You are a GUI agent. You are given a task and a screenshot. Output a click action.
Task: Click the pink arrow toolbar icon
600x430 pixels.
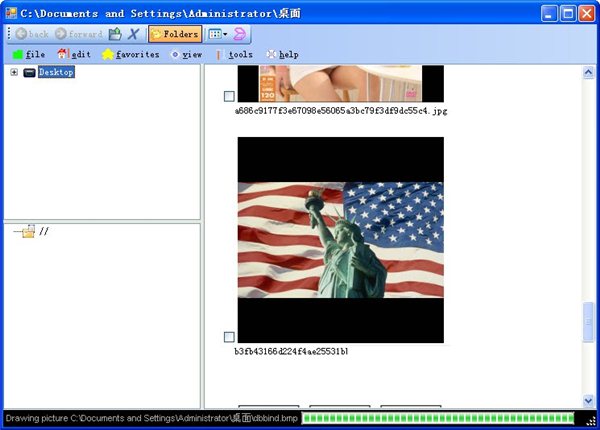[240, 34]
